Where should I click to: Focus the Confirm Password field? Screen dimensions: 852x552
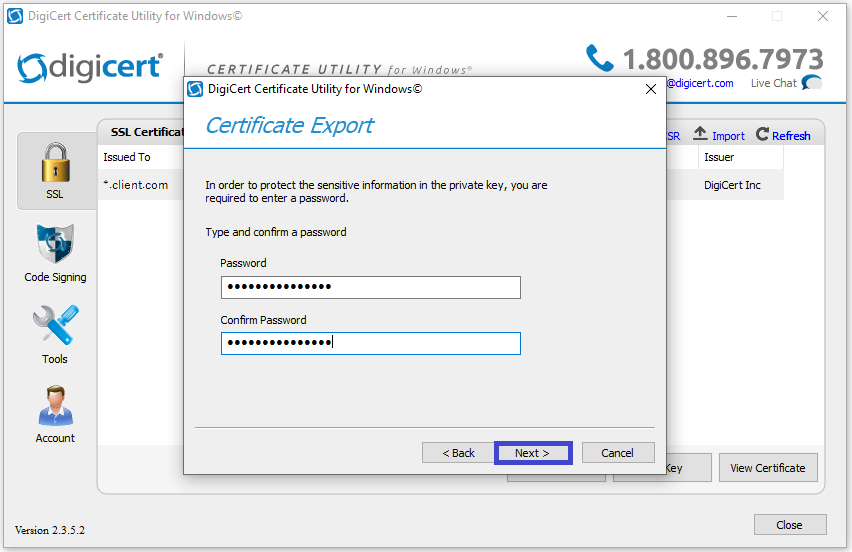coord(371,343)
